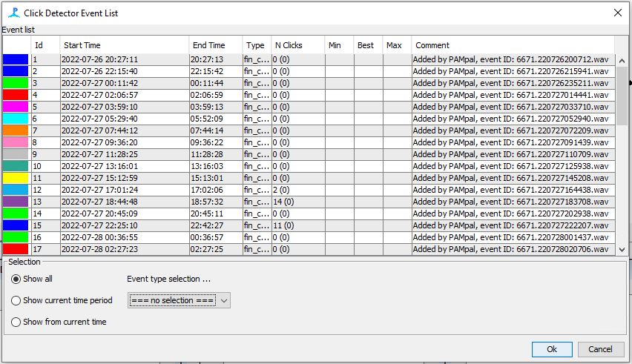Image resolution: width=632 pixels, height=364 pixels.
Task: Click the Cancel button
Action: (x=600, y=349)
